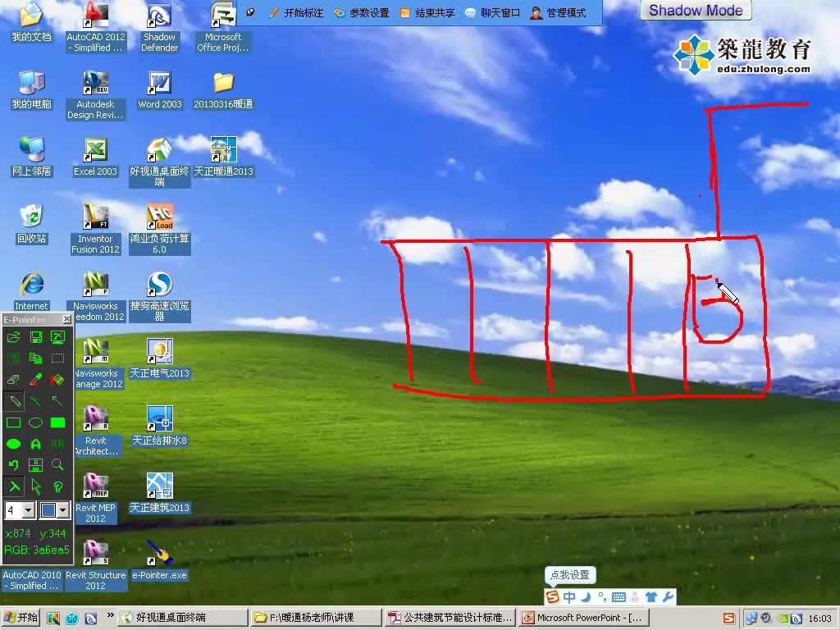Toggle Sogou punctuation mode button

[602, 597]
